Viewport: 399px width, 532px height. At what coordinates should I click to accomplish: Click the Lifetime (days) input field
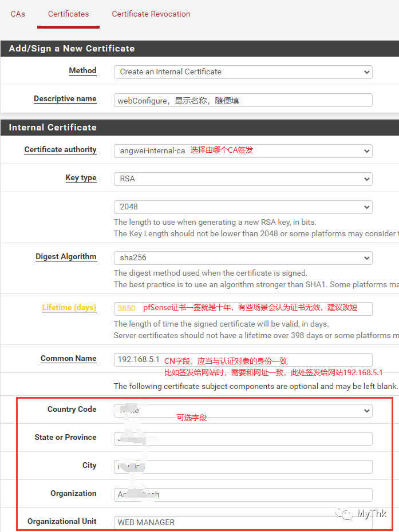(x=243, y=309)
